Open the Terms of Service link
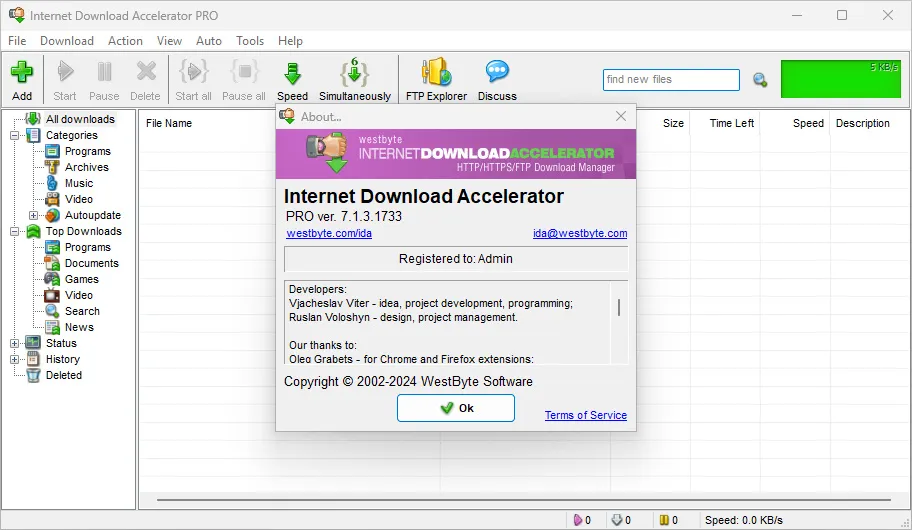This screenshot has width=912, height=530. pos(586,415)
